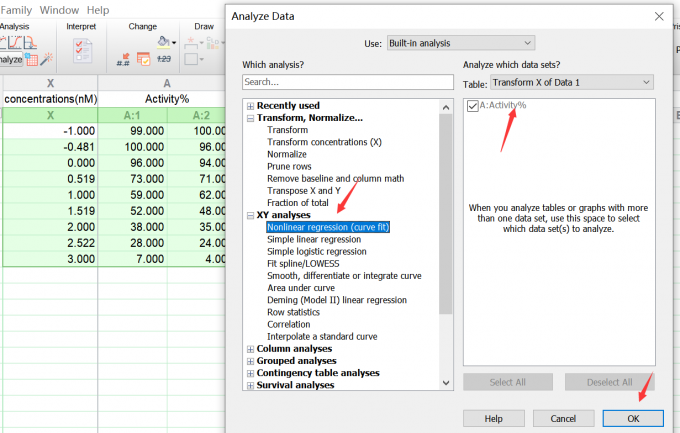This screenshot has width=680, height=433.
Task: Open the Table dropdown for data selection
Action: click(x=571, y=82)
